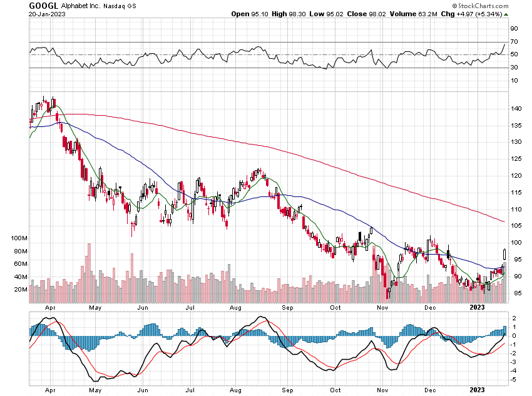Click the 40M volume axis label

tap(21, 277)
